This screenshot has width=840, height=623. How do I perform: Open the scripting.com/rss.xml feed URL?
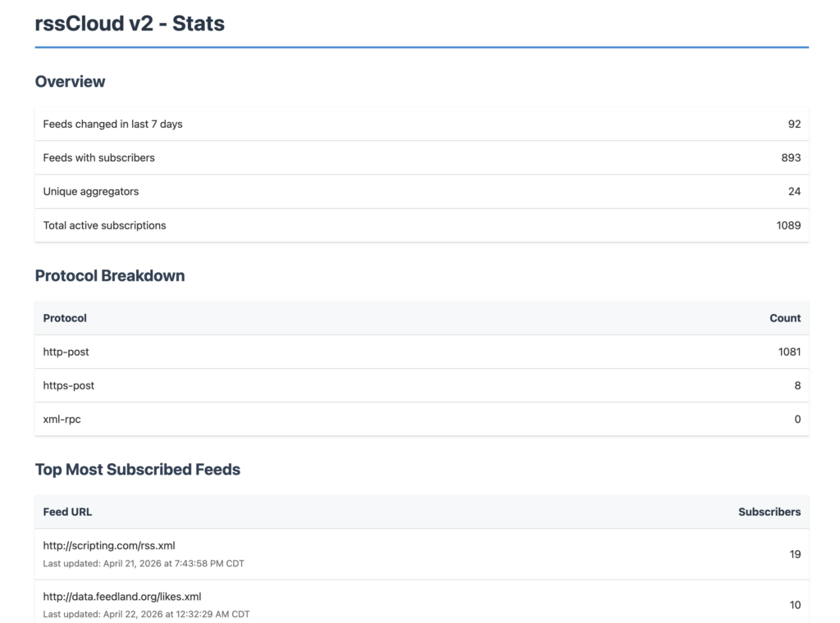pos(109,546)
